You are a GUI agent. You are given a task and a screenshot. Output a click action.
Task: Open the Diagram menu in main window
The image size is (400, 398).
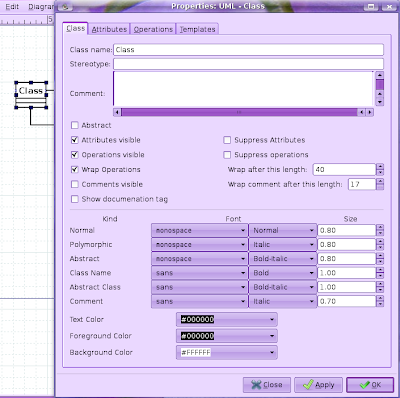tap(41, 7)
